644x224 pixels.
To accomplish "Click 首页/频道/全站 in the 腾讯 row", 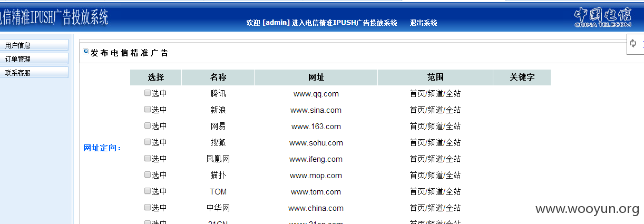I will (435, 94).
